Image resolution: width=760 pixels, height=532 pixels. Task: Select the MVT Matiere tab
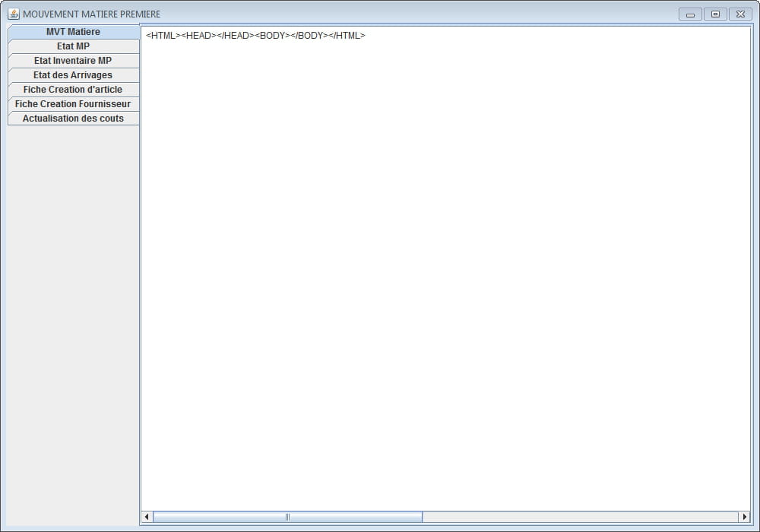click(x=74, y=32)
